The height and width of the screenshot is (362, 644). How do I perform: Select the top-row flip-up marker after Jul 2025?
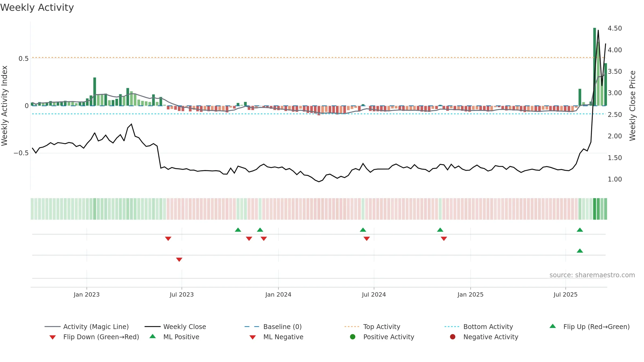pyautogui.click(x=580, y=230)
